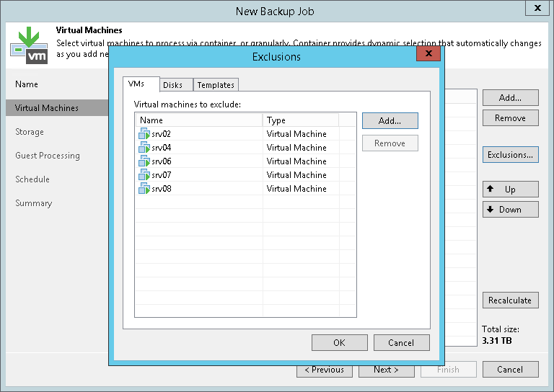Image resolution: width=554 pixels, height=392 pixels.
Task: Click the srv02 virtual machine icon
Action: (144, 134)
